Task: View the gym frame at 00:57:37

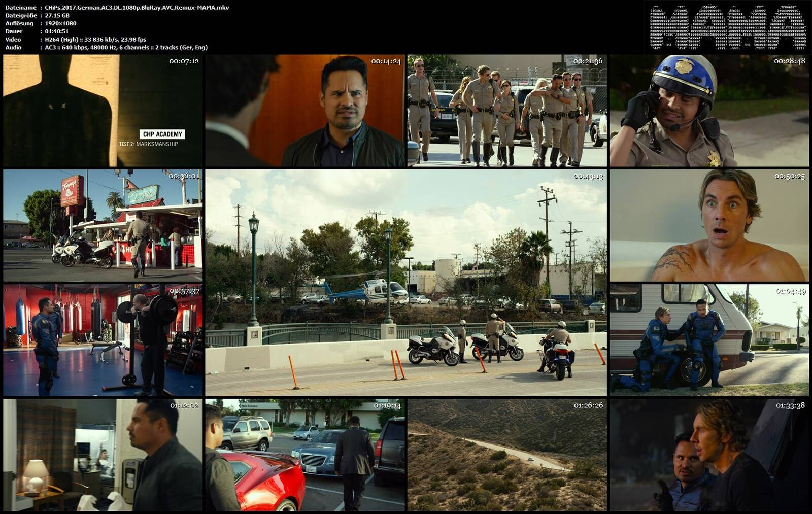Action: (103, 340)
